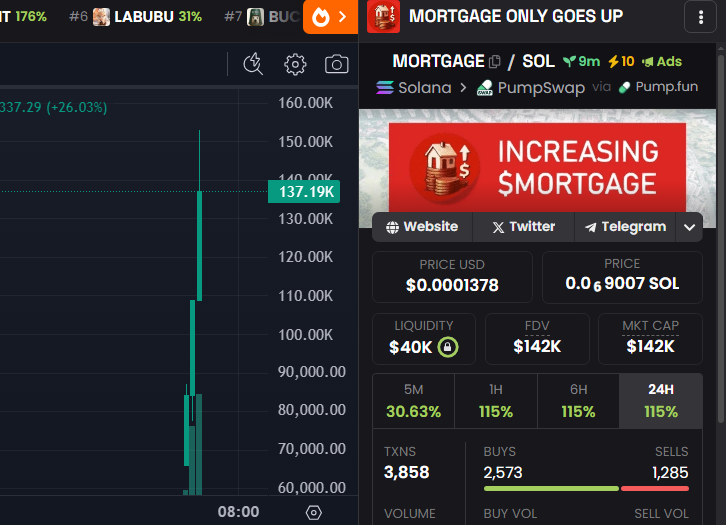Click the chart time axis settings icon
The image size is (726, 525).
(x=313, y=512)
